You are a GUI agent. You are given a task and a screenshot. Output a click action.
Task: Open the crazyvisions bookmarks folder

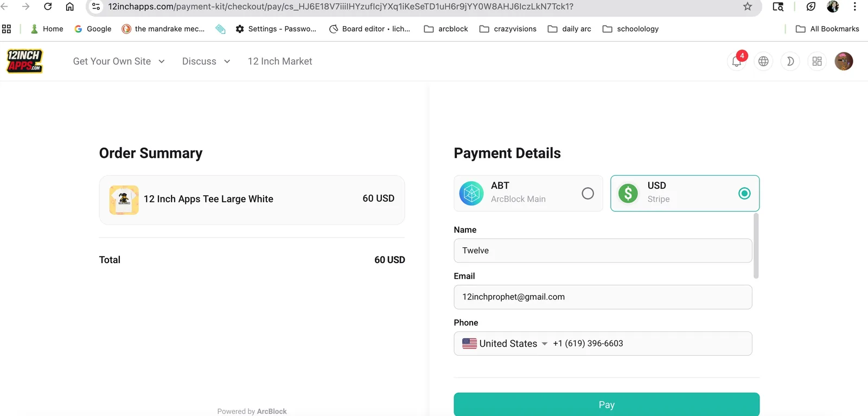point(508,29)
